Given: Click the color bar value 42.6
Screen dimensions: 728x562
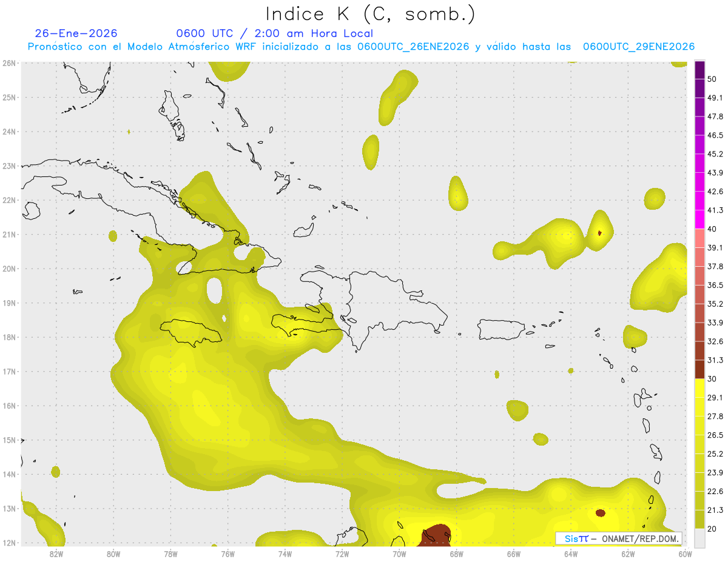Looking at the screenshot, I should point(715,192).
